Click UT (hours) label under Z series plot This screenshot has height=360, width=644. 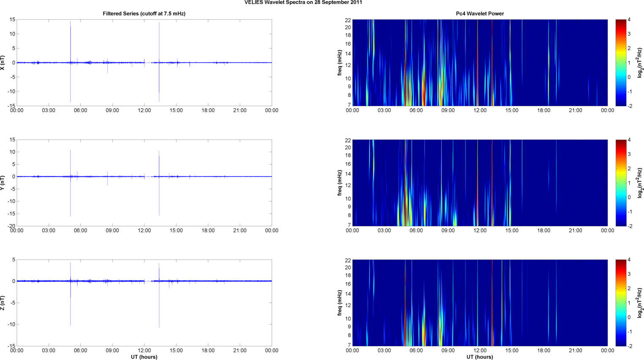point(144,357)
